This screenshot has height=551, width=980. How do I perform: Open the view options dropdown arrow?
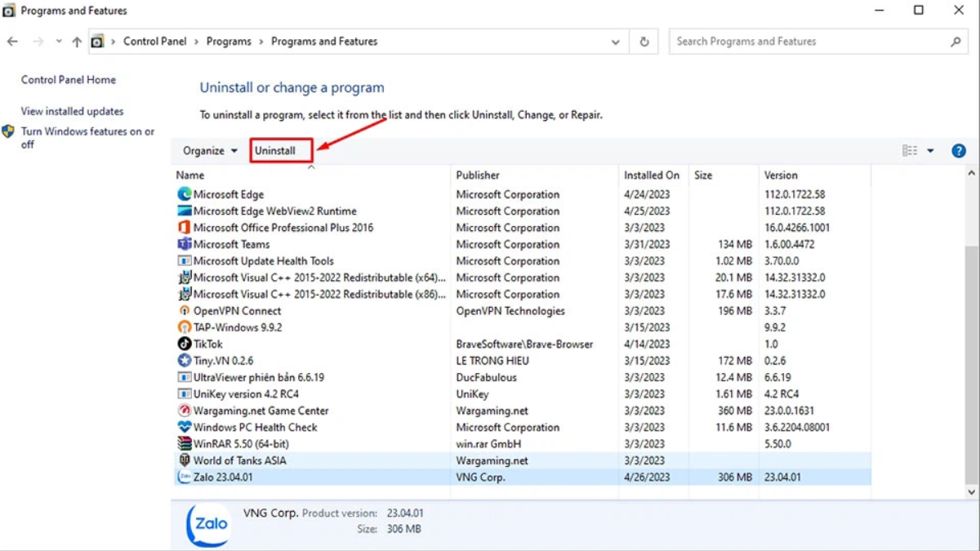point(930,150)
